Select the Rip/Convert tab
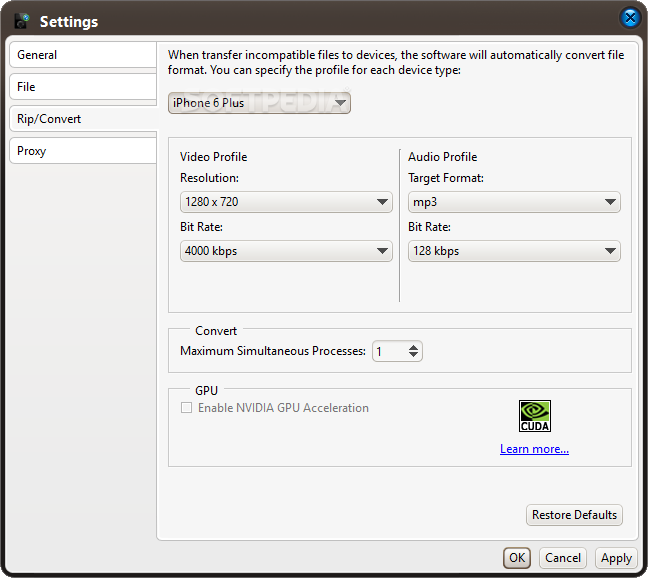The height and width of the screenshot is (578, 648). (83, 119)
